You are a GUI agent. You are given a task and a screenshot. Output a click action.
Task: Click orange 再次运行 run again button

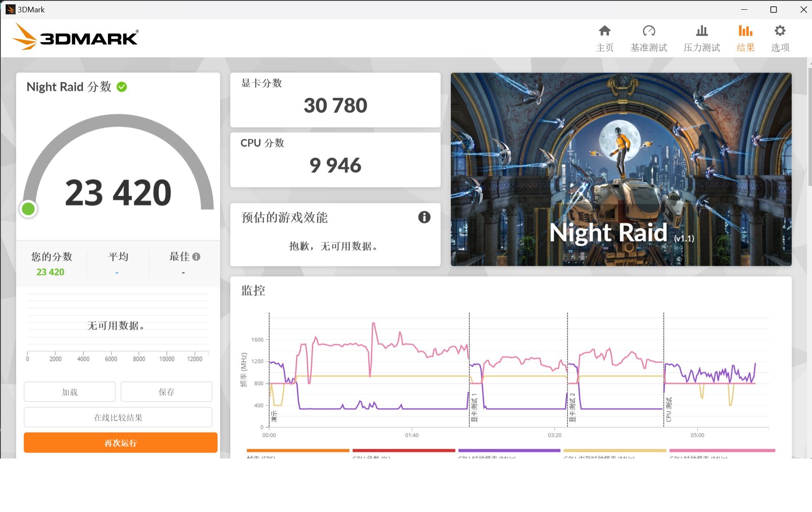pyautogui.click(x=121, y=443)
